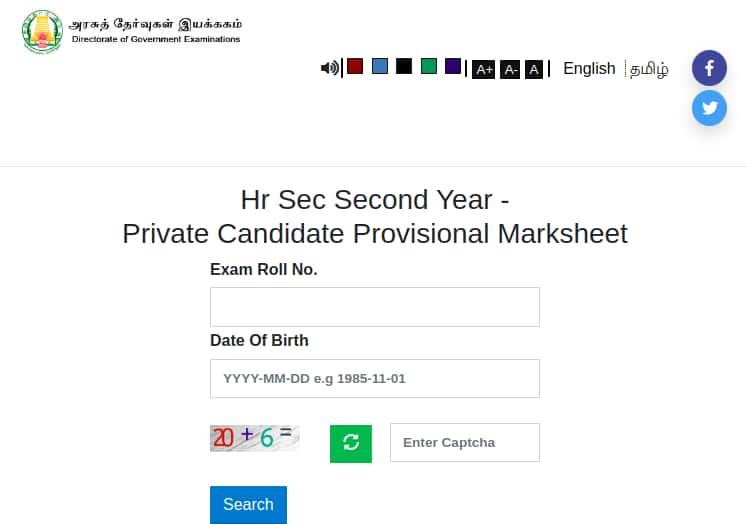Open the Facebook social icon
The width and height of the screenshot is (747, 524).
pos(709,68)
